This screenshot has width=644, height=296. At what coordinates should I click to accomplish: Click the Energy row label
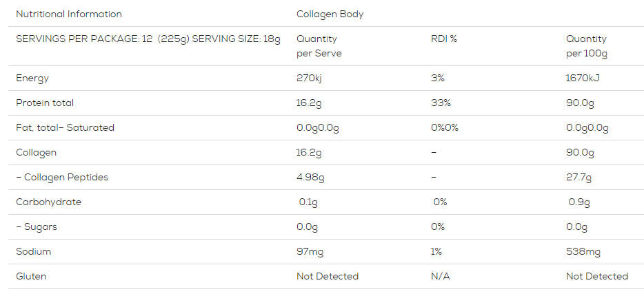point(32,78)
